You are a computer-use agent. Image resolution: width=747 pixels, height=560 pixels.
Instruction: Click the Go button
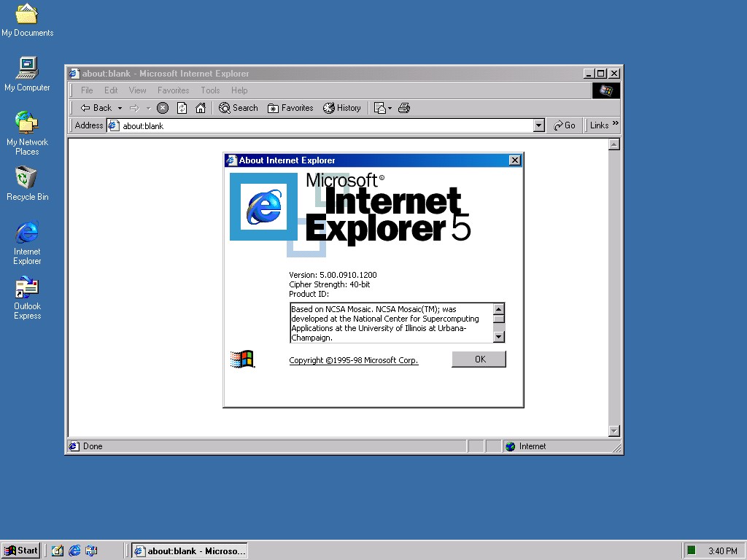pos(565,125)
